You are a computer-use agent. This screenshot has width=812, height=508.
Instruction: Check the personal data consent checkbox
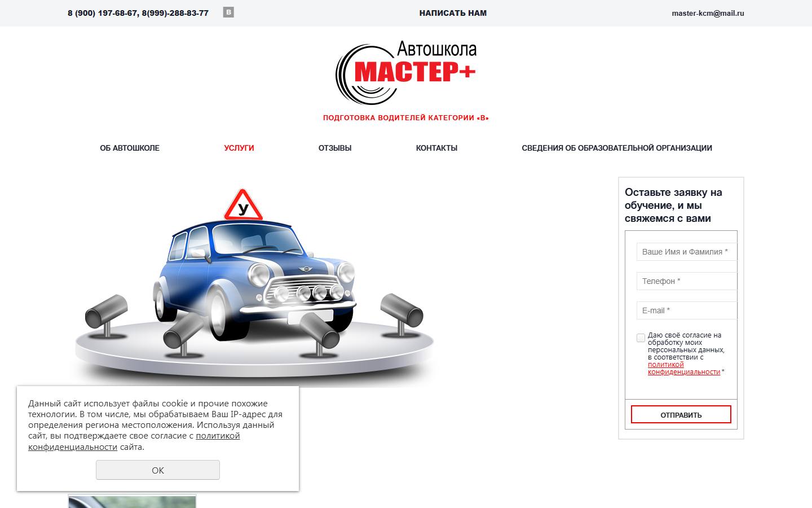pyautogui.click(x=641, y=338)
